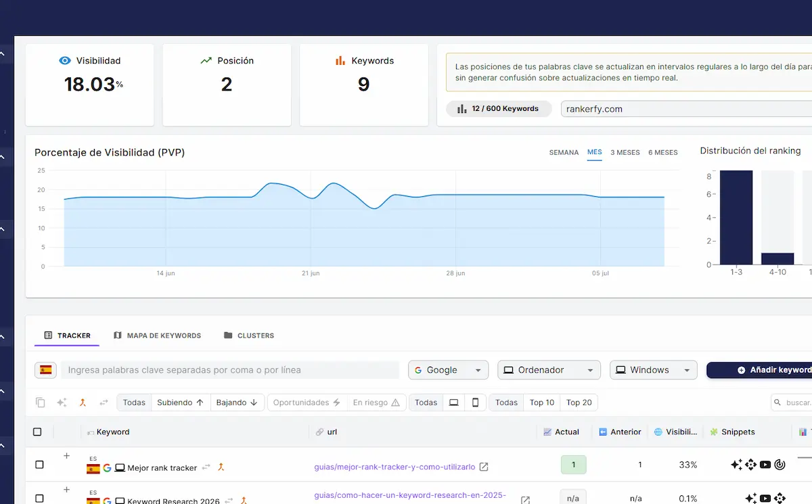Screen dimensions: 812x504
Task: Click the 18.03% Visibilidad value
Action: [x=93, y=84]
